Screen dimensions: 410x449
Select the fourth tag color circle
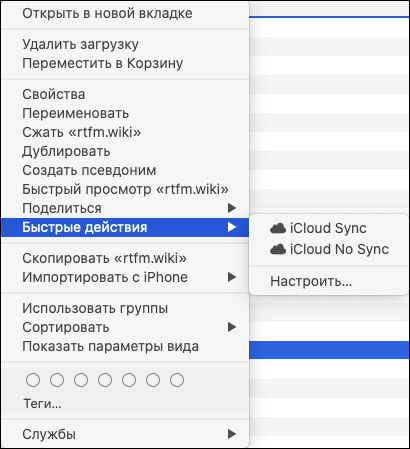(105, 380)
